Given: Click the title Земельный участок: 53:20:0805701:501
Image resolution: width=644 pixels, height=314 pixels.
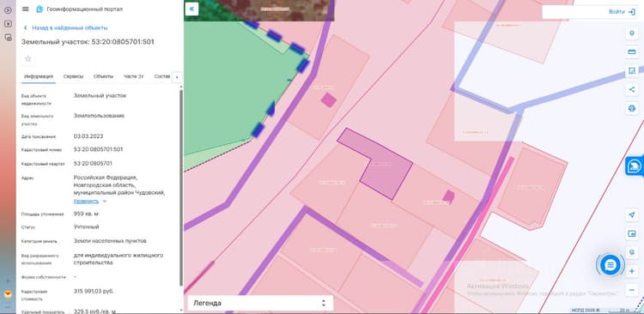Looking at the screenshot, I should pos(88,42).
